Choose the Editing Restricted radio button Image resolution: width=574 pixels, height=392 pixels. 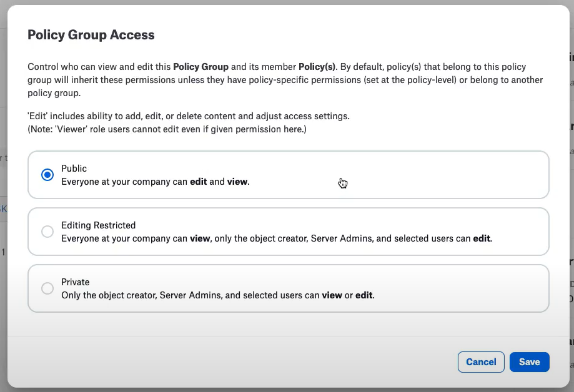47,232
